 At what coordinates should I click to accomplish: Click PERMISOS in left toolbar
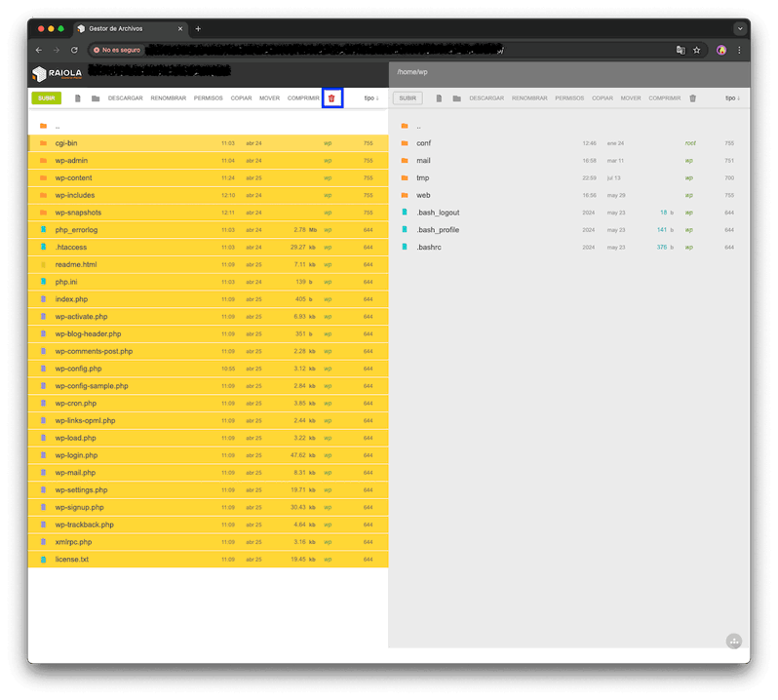coord(209,98)
